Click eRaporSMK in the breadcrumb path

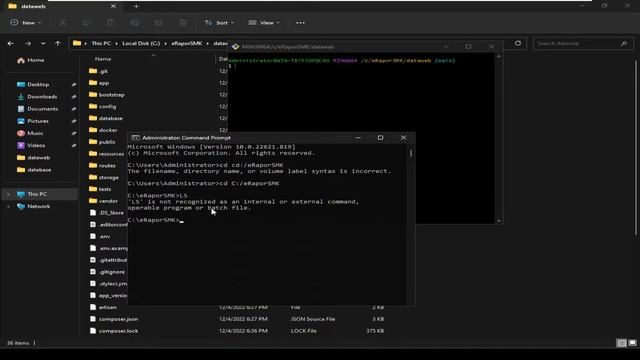pyautogui.click(x=187, y=43)
